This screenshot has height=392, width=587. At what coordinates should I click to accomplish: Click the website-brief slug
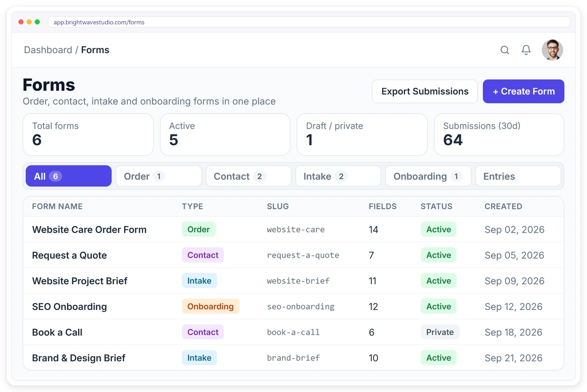(298, 281)
